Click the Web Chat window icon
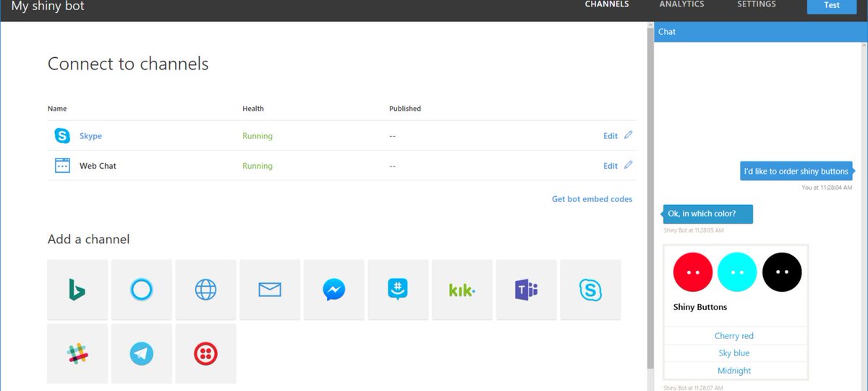Image resolution: width=868 pixels, height=391 pixels. coord(62,166)
